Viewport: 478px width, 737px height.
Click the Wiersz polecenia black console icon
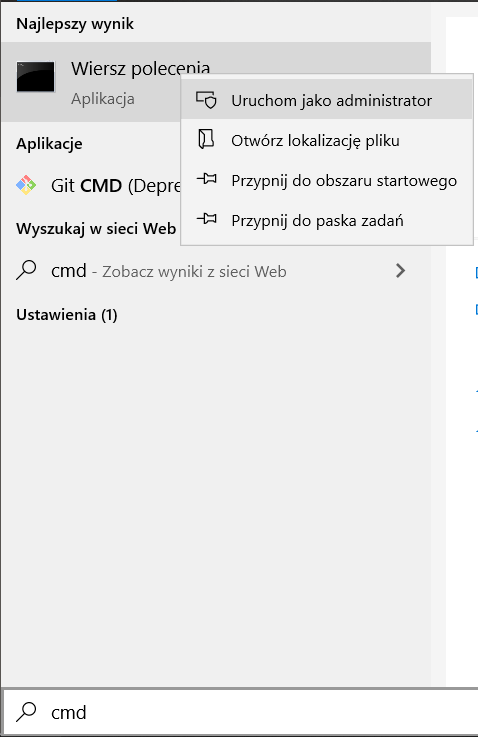click(x=36, y=77)
